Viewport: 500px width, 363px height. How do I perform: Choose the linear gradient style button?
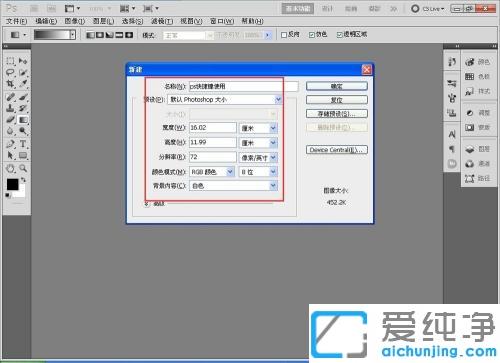(x=90, y=35)
